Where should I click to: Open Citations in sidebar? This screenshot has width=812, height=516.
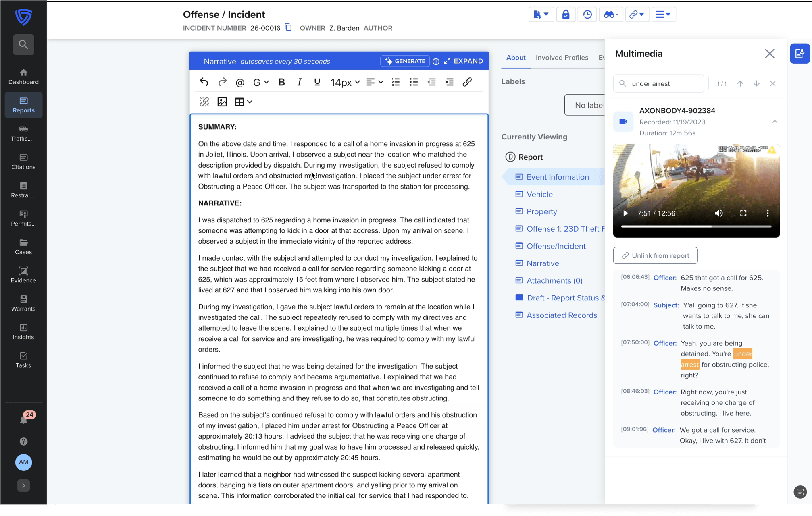[23, 162]
